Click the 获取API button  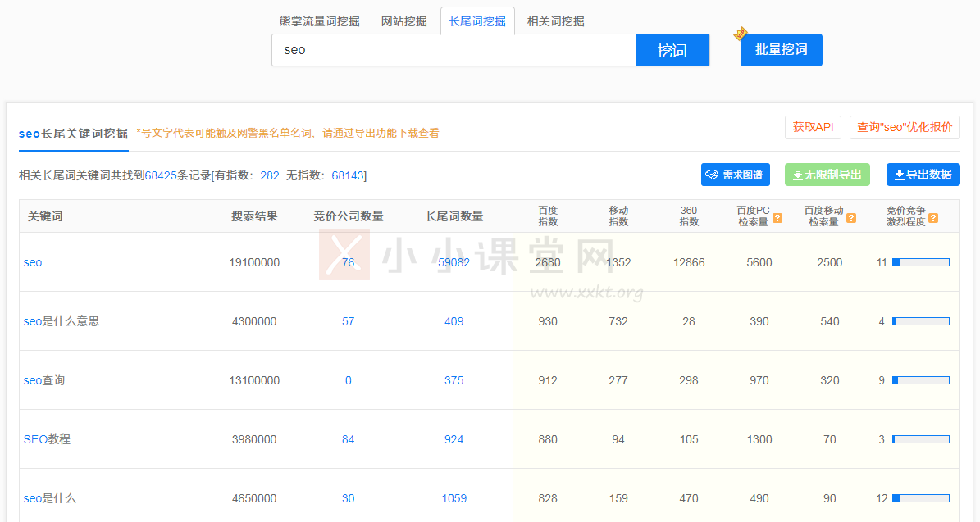click(x=814, y=127)
